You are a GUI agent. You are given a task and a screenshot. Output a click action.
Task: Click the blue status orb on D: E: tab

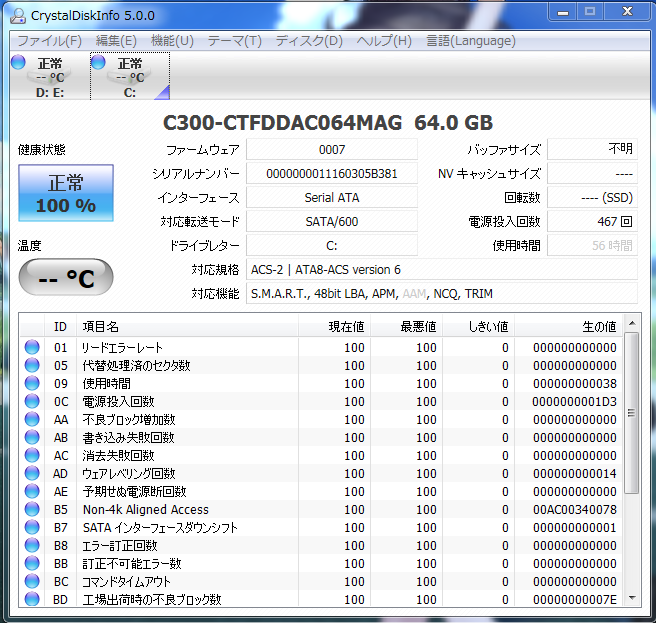coord(18,62)
